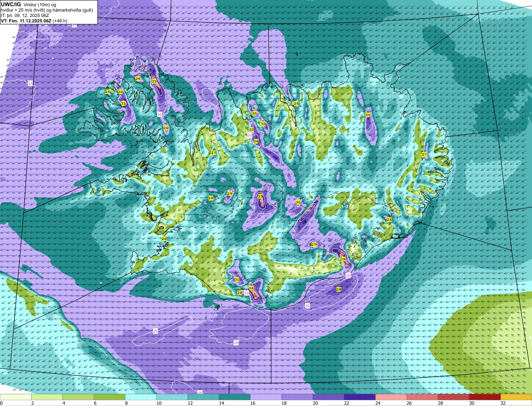Viewport: 532px width, 406px height.
Task: Click the yellow peak gust label 39
Action: click(x=343, y=259)
